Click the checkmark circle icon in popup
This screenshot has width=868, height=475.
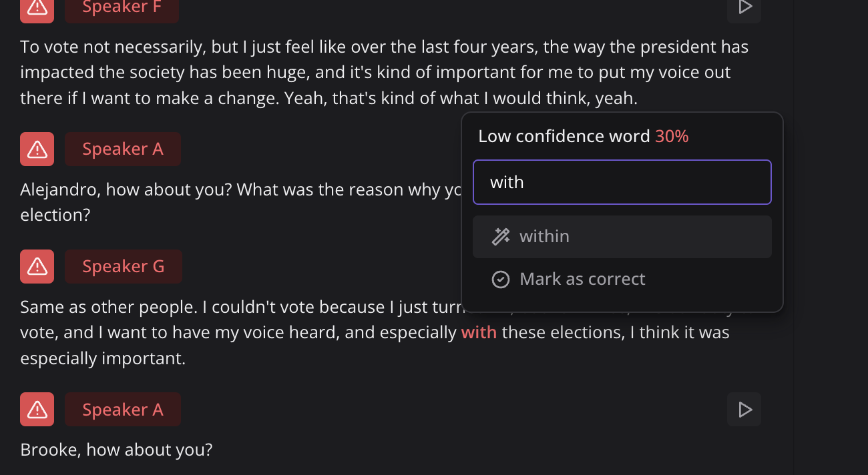[x=501, y=279]
